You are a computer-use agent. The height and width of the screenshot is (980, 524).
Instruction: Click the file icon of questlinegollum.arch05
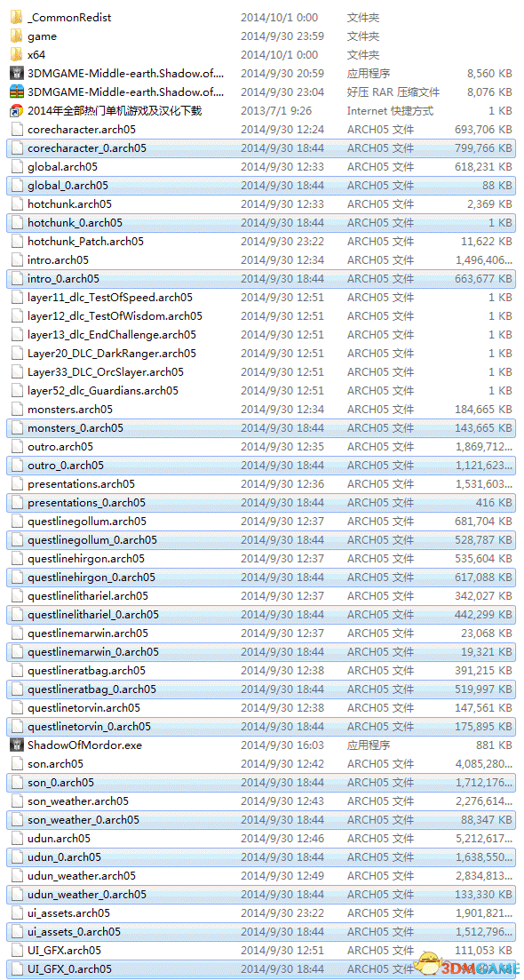pos(16,522)
